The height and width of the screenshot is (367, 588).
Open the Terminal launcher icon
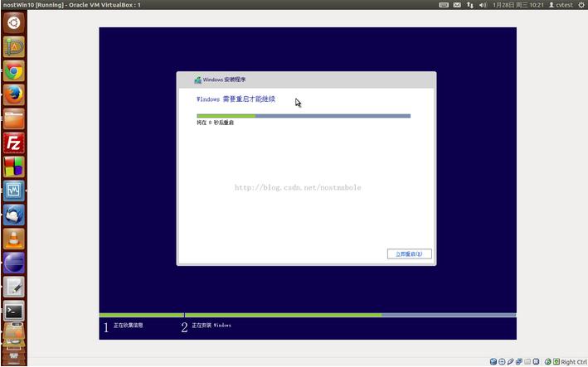[14, 311]
